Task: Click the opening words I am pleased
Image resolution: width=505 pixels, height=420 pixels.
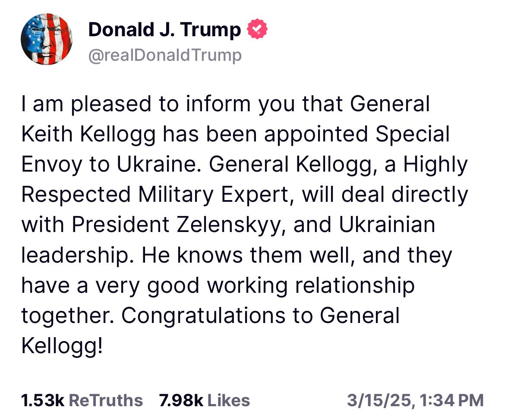Action: 86,105
